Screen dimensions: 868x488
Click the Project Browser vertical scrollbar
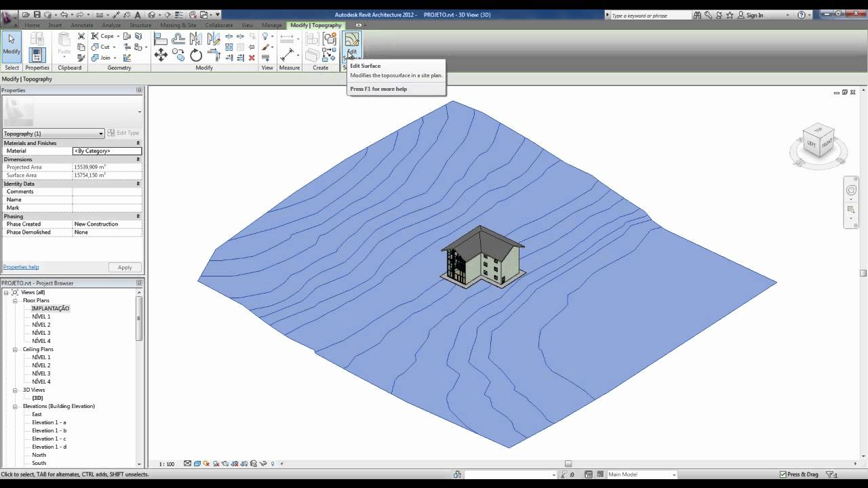pos(139,319)
